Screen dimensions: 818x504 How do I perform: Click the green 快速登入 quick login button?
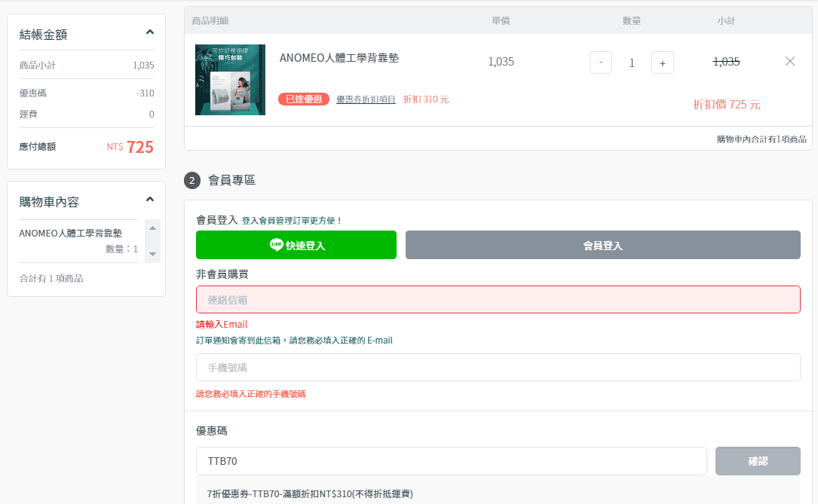tap(296, 244)
